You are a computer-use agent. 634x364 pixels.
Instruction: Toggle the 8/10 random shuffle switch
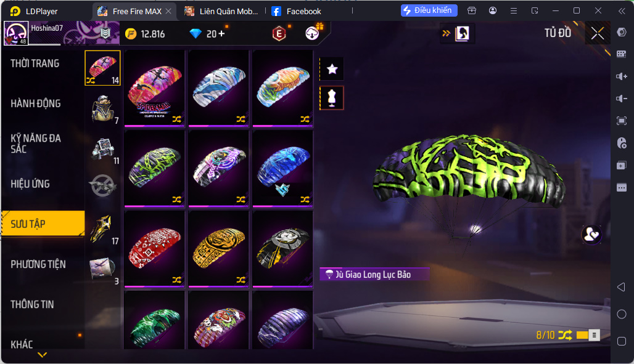(582, 335)
